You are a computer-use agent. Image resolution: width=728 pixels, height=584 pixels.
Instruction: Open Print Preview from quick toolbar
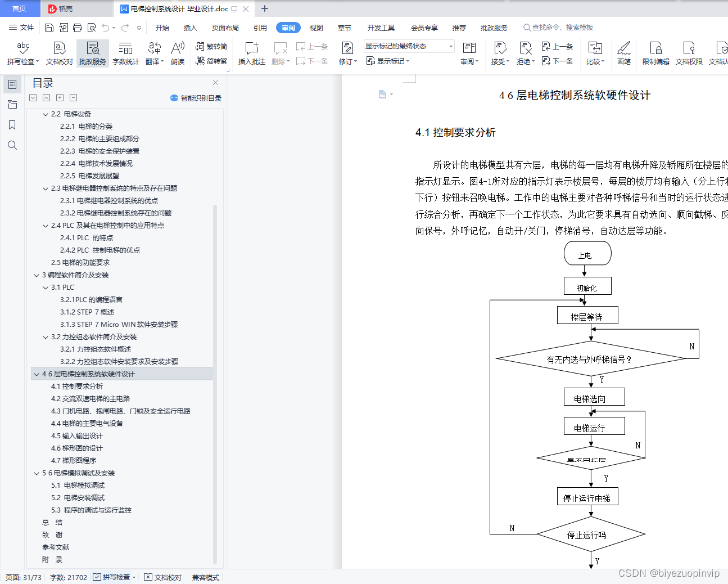pyautogui.click(x=92, y=28)
